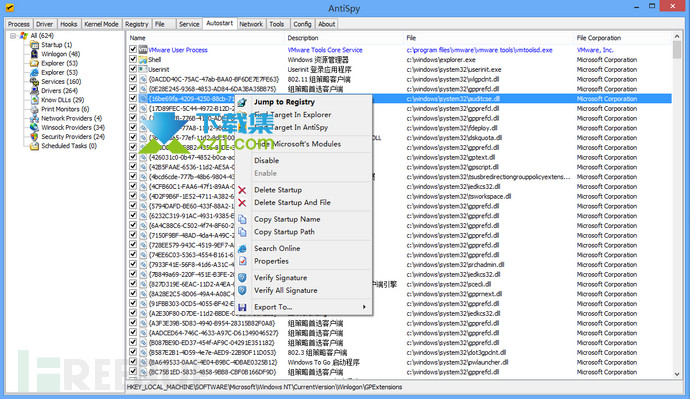This screenshot has width=690, height=399.
Task: Switch to the Process tab
Action: pyautogui.click(x=18, y=24)
